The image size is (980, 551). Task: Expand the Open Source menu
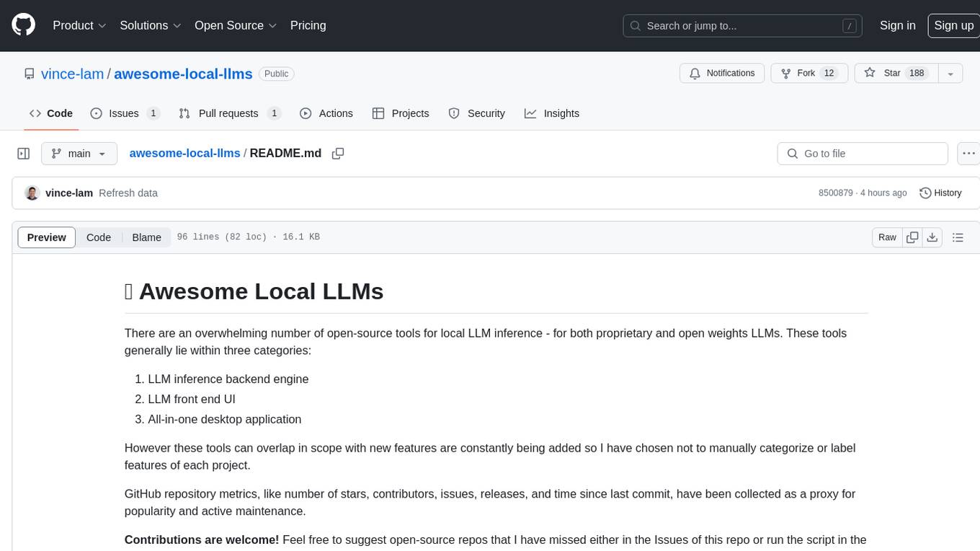pyautogui.click(x=236, y=25)
